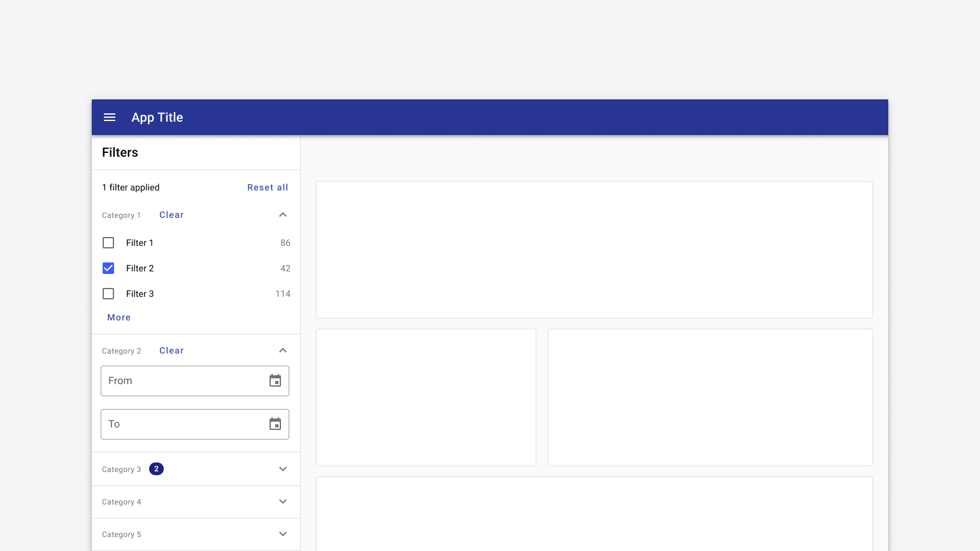This screenshot has width=980, height=551.
Task: Click the Filter 3 count 114
Action: click(x=283, y=294)
